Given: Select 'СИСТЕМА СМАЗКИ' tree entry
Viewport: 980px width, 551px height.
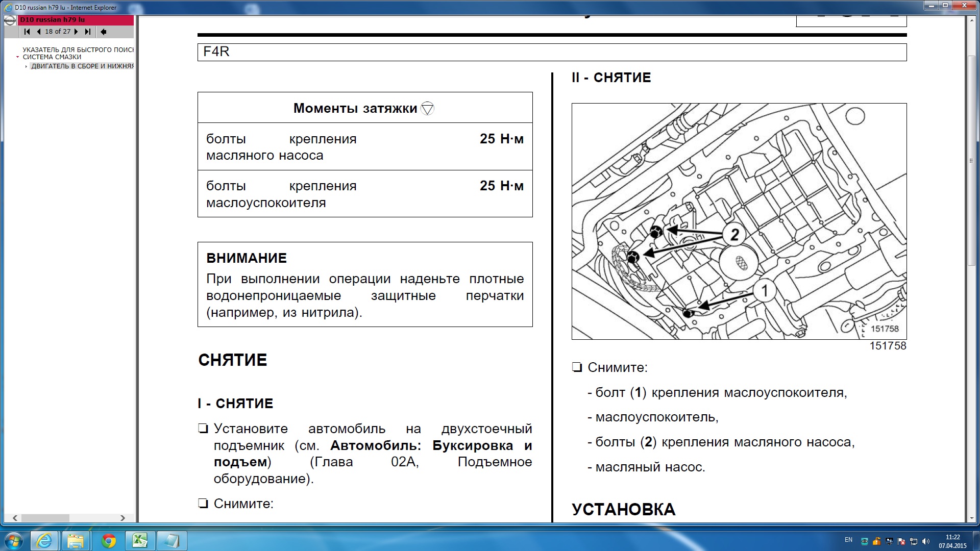Looking at the screenshot, I should 52,57.
